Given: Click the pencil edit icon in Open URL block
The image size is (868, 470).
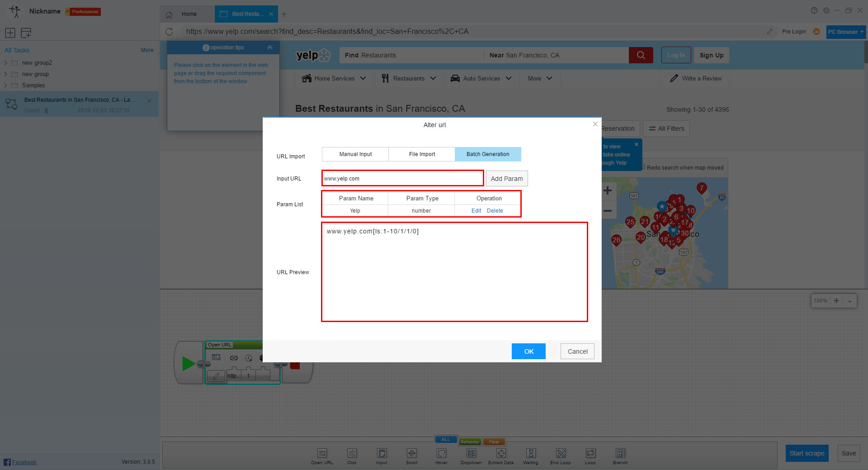Looking at the screenshot, I should pyautogui.click(x=216, y=376).
